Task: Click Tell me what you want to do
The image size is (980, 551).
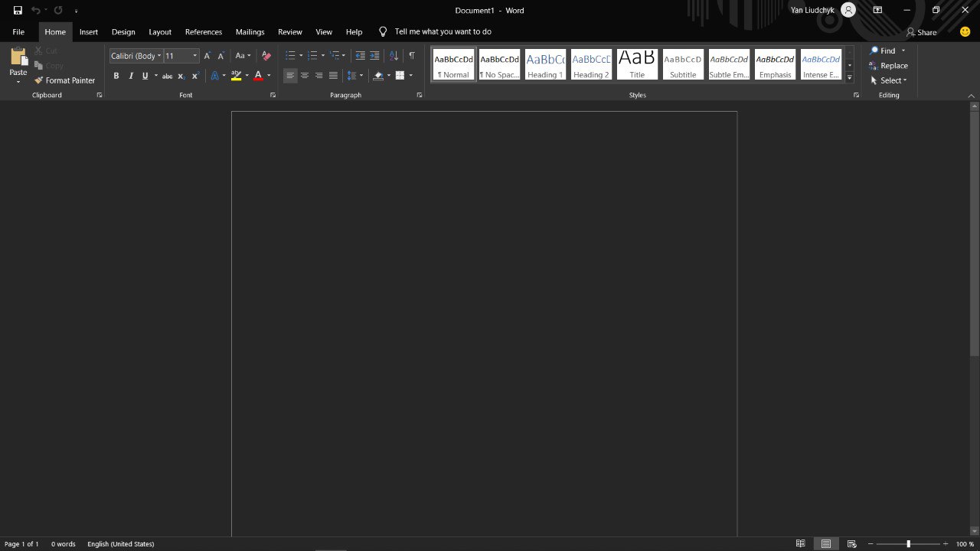Action: coord(443,32)
